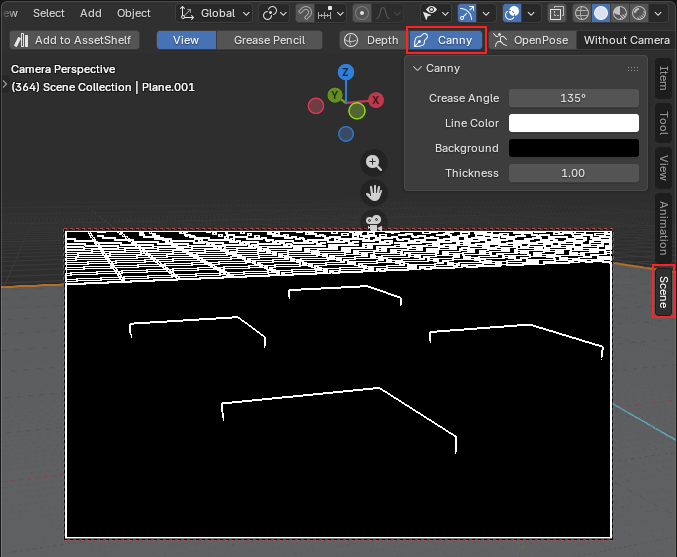
Task: Switch to solid viewport shading
Action: click(601, 13)
